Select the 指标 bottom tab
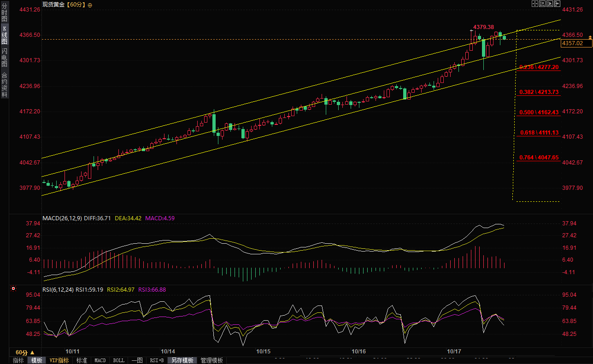 [x=18, y=360]
